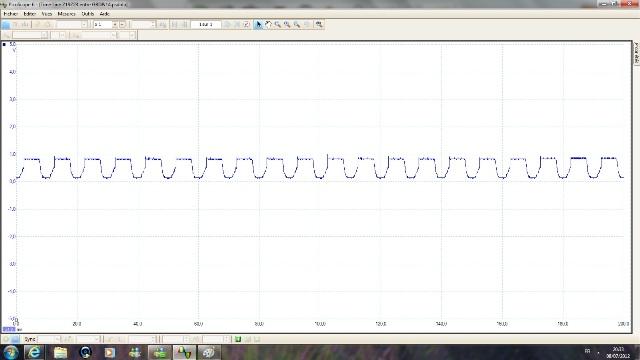640x360 pixels.
Task: Toggle the blue channel marker at 5.0 V
Action: click(x=4, y=44)
